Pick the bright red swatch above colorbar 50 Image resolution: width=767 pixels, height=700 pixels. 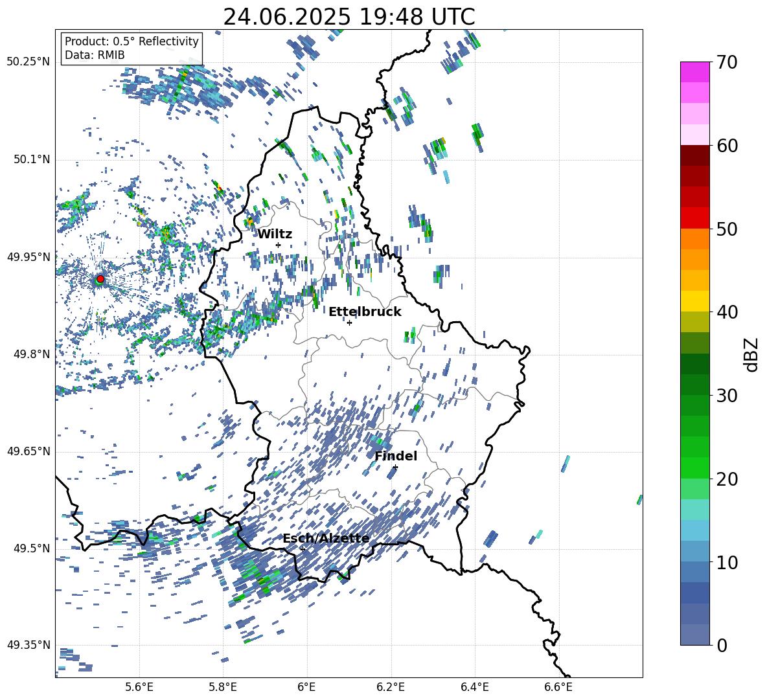(694, 218)
